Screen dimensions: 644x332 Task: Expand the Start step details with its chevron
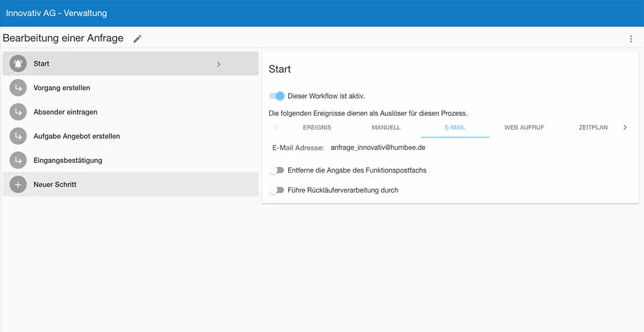[x=218, y=63]
